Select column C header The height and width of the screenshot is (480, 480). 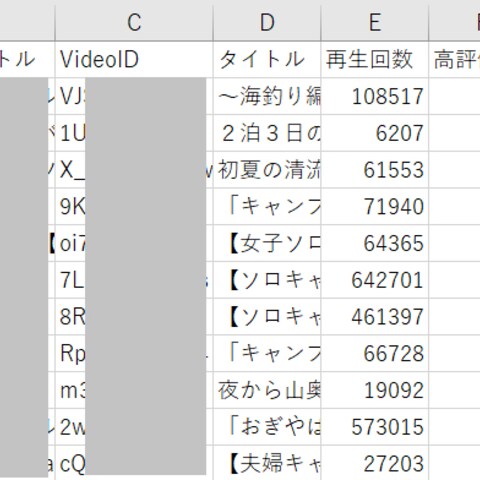point(134,21)
